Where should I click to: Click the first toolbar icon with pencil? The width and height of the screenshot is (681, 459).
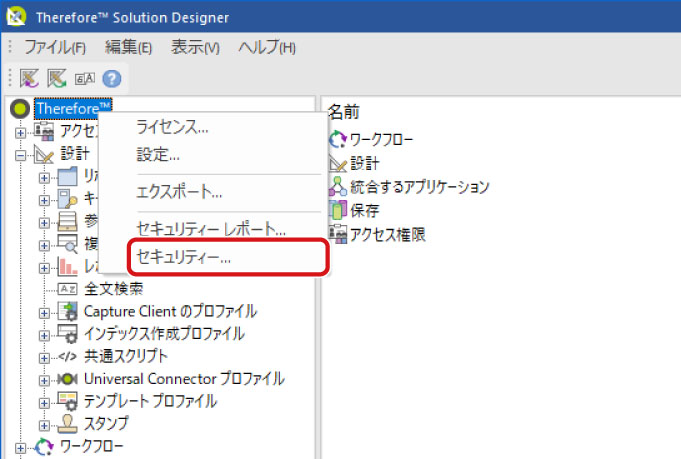point(29,78)
